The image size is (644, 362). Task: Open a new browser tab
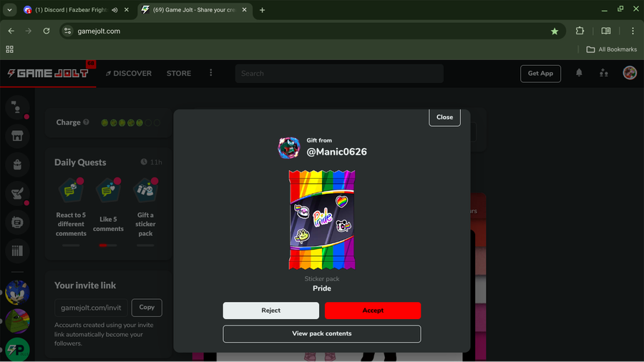coord(262,10)
